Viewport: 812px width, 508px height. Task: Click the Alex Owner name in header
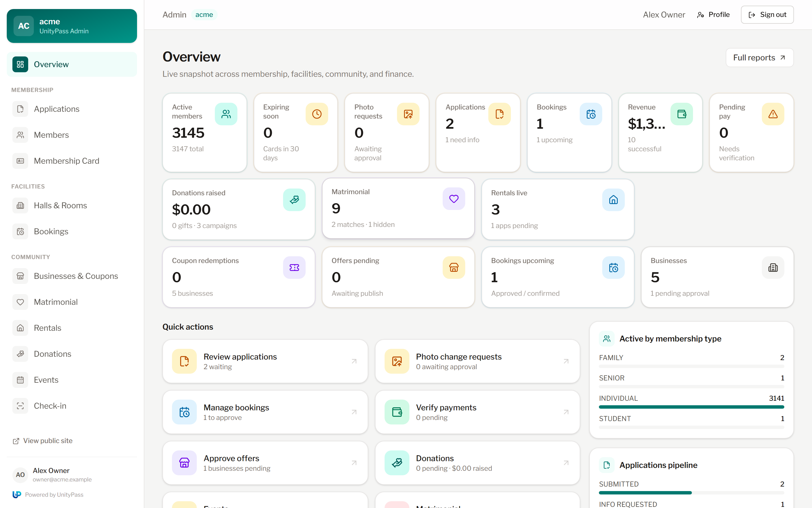(664, 14)
